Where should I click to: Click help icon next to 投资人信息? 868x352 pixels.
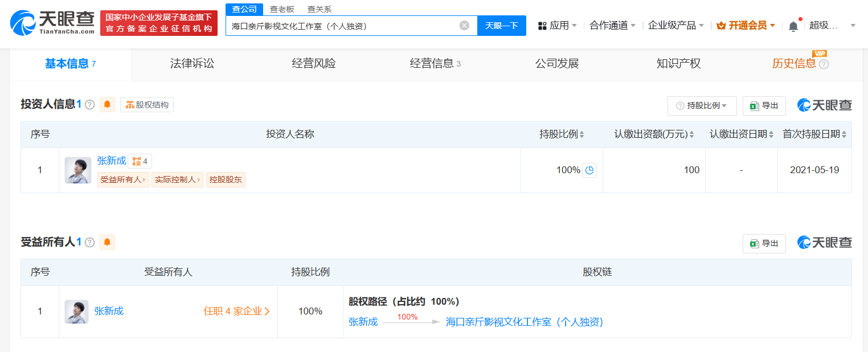click(x=89, y=105)
